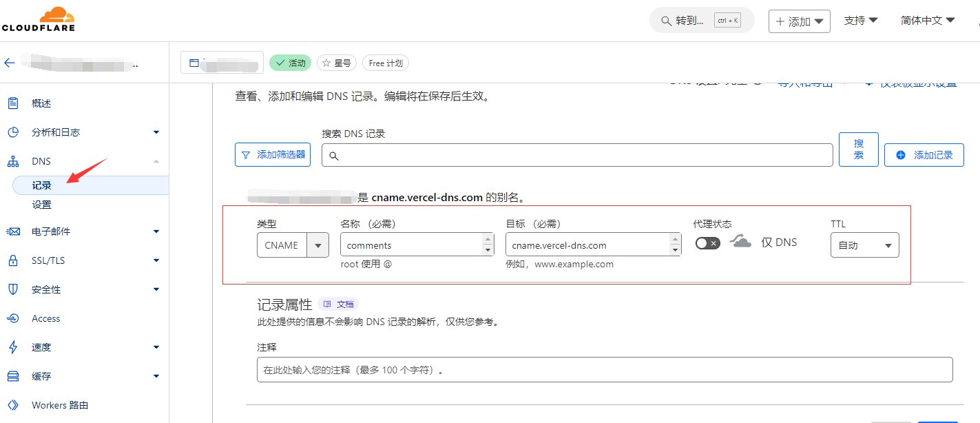Click the back arrow in sidebar
Image resolution: width=980 pixels, height=423 pixels.
click(9, 63)
